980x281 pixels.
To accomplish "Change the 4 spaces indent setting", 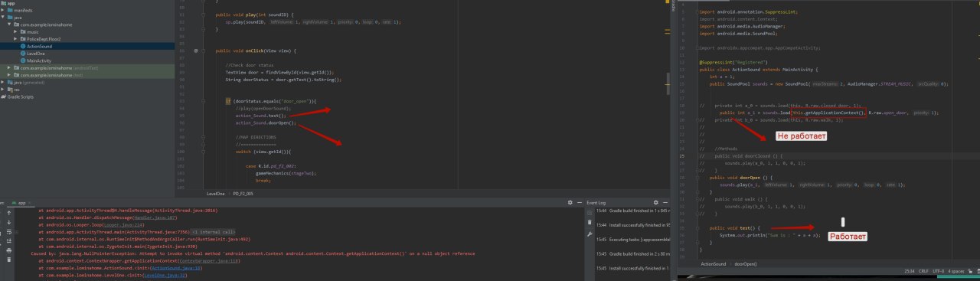I will coord(956,270).
